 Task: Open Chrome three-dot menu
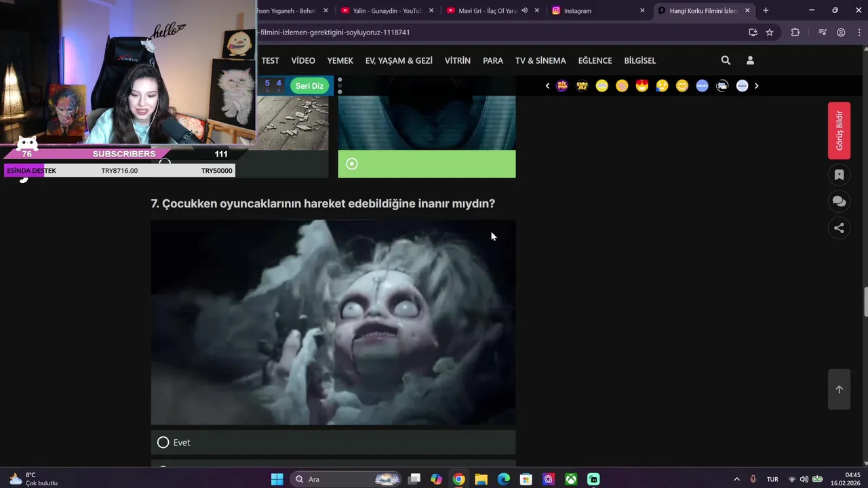click(x=859, y=32)
